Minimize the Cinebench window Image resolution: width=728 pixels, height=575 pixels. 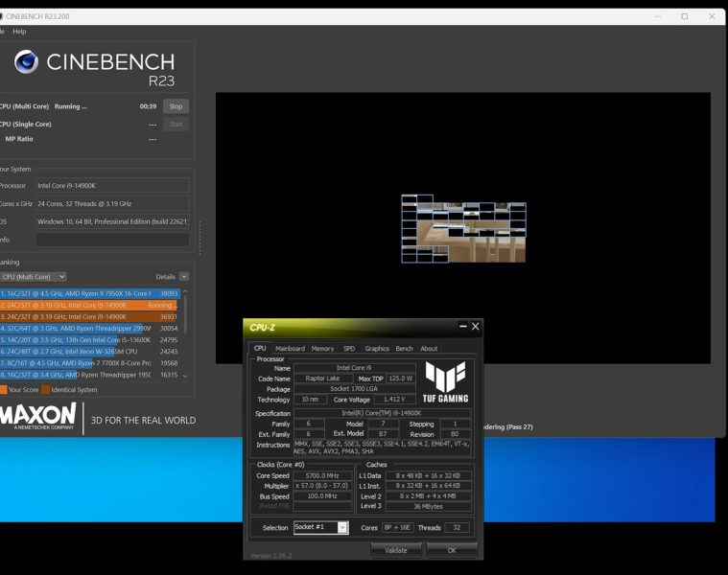click(658, 16)
